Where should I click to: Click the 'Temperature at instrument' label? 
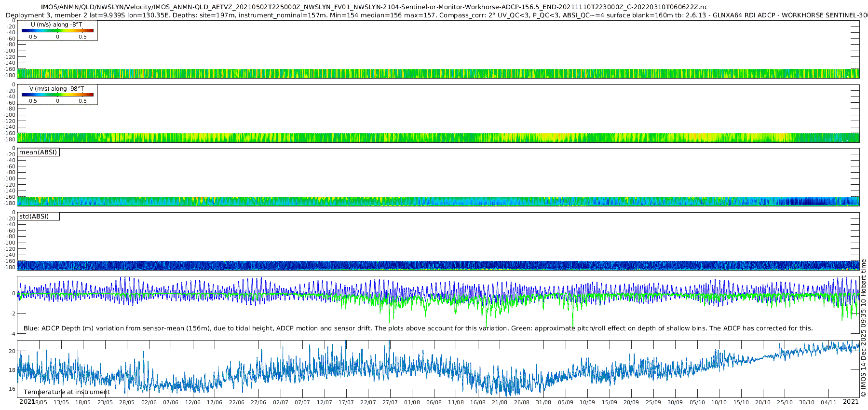tap(67, 392)
